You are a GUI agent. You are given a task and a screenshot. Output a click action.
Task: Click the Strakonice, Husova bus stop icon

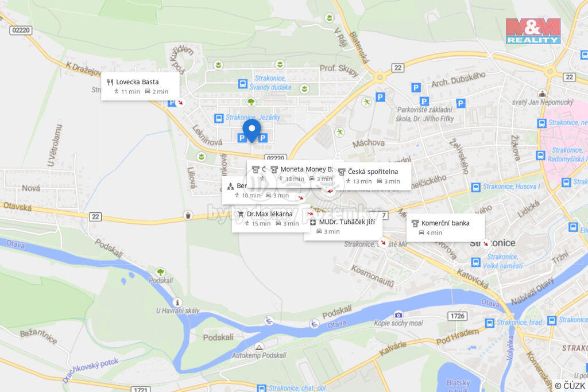tap(475, 187)
